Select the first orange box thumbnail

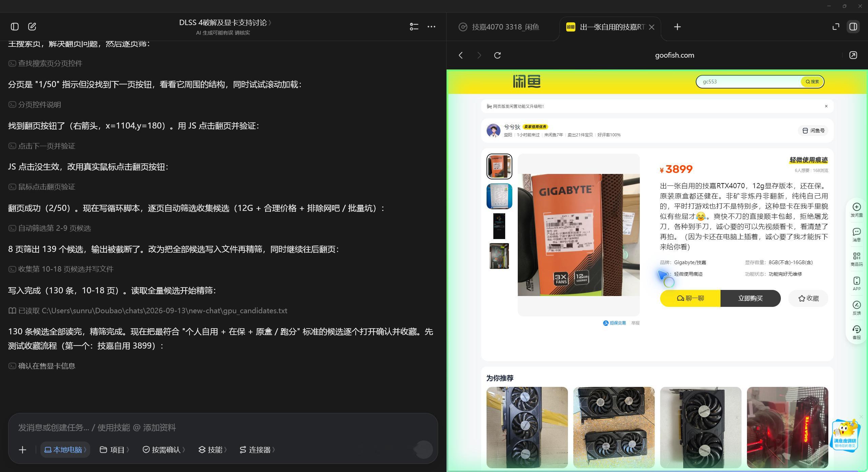pyautogui.click(x=499, y=166)
